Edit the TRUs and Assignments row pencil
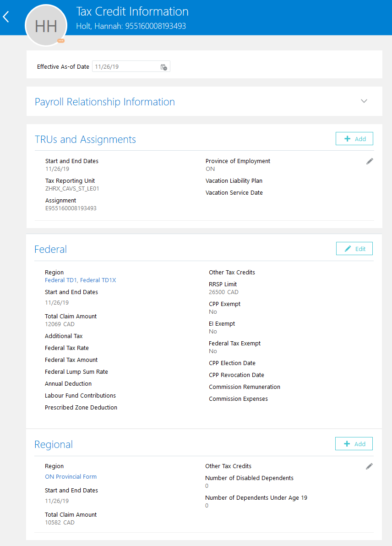Screen dimensions: 392x546 370,161
